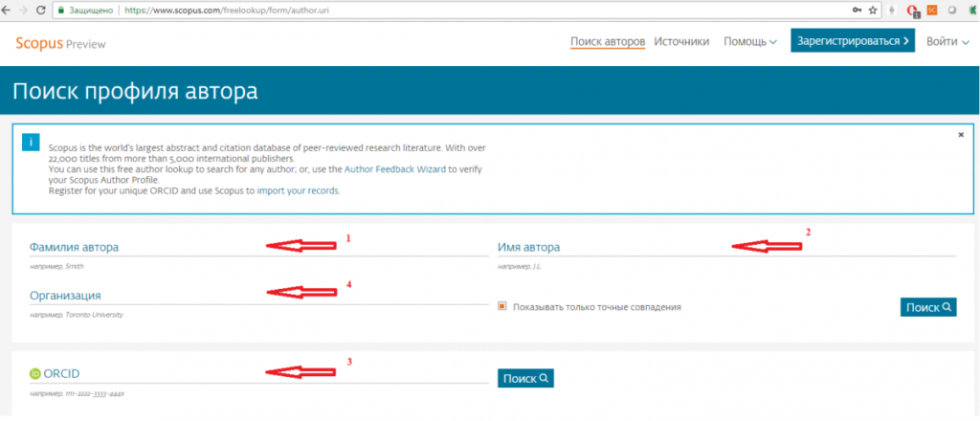Reload the page with the refresh icon
Image resolution: width=980 pixels, height=421 pixels.
tap(40, 10)
